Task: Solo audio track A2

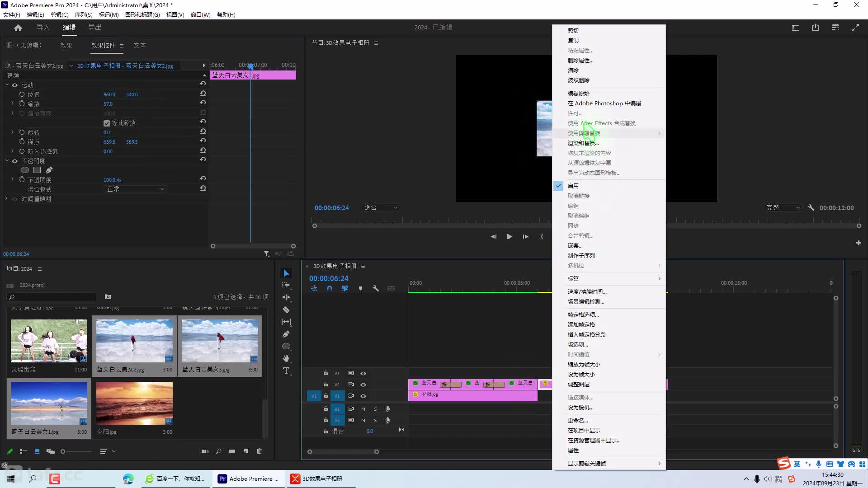Action: pos(375,420)
